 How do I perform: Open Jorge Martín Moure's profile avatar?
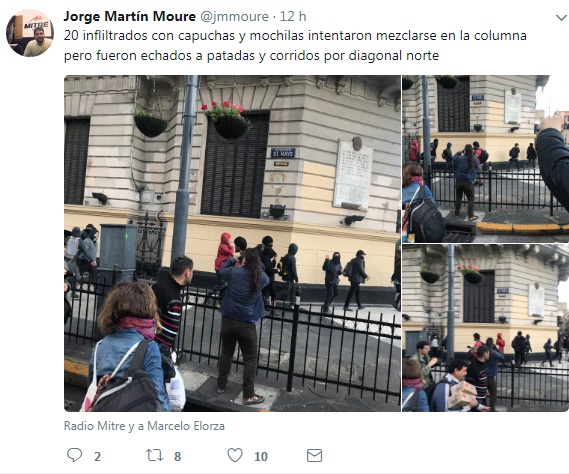pos(30,33)
